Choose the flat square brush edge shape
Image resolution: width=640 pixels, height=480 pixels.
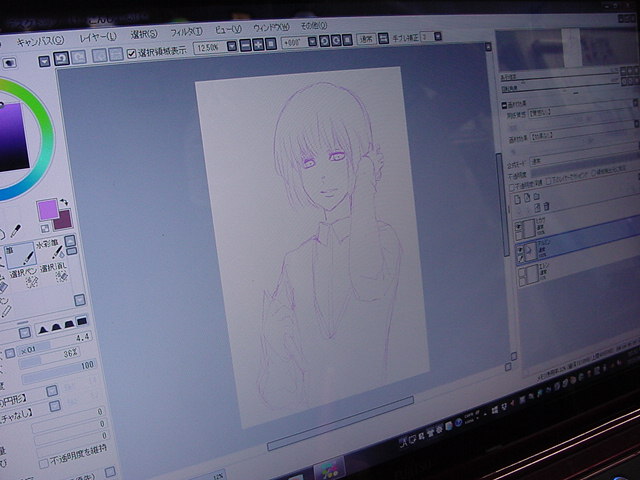[x=82, y=321]
